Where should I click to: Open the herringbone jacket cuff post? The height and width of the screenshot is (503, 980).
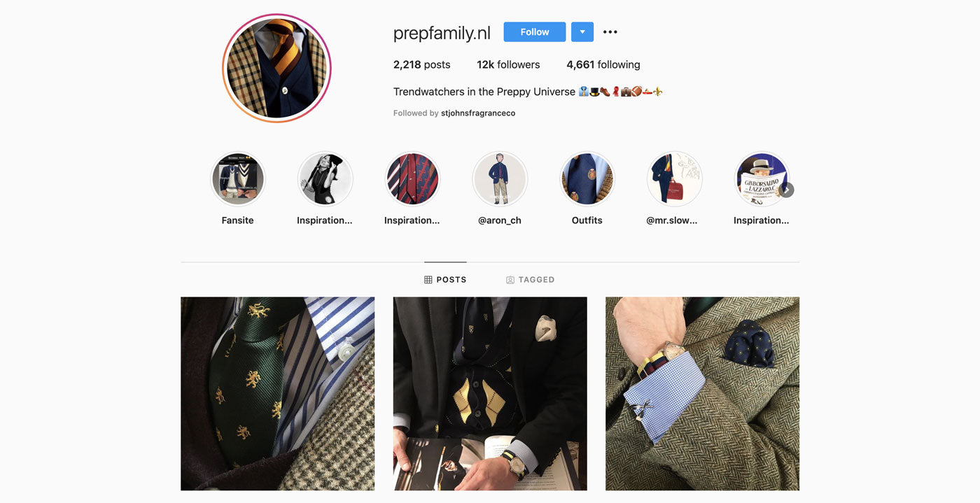(703, 394)
